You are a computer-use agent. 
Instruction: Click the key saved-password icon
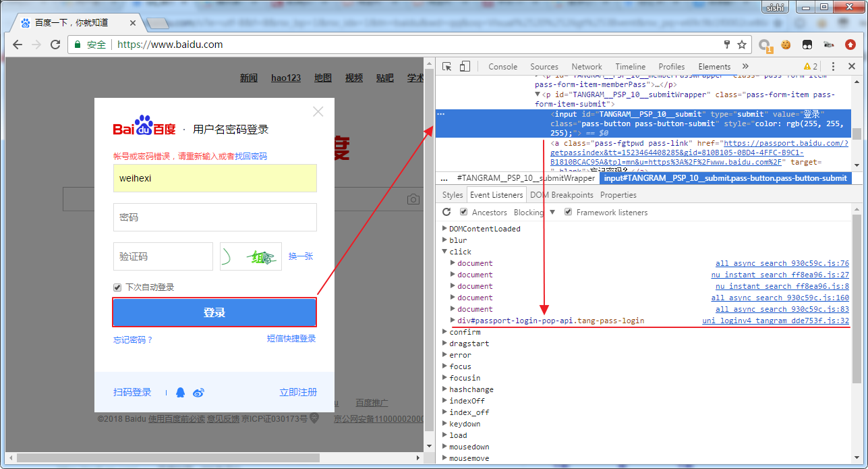pos(727,45)
